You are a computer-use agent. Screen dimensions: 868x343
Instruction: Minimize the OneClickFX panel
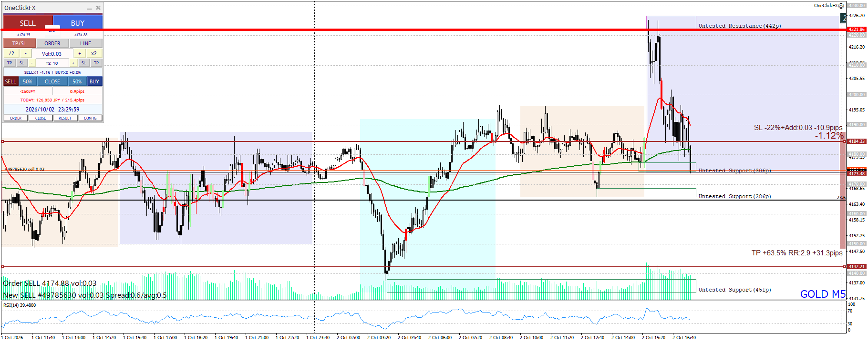(x=89, y=8)
